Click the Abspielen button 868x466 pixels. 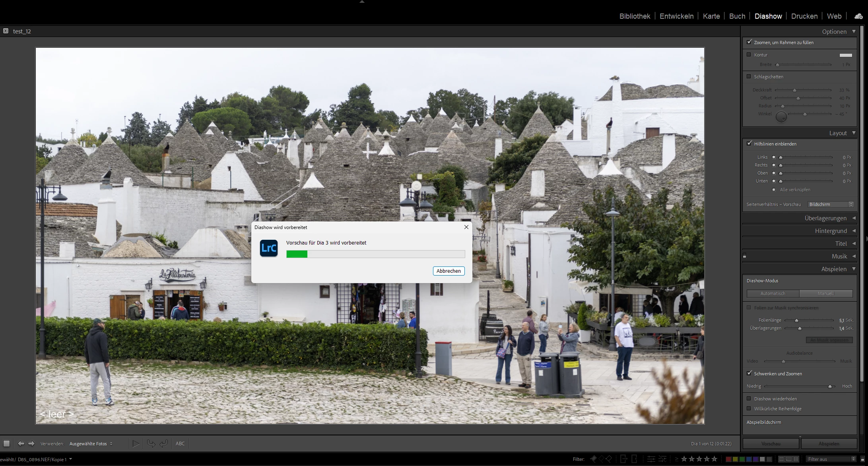pos(829,444)
